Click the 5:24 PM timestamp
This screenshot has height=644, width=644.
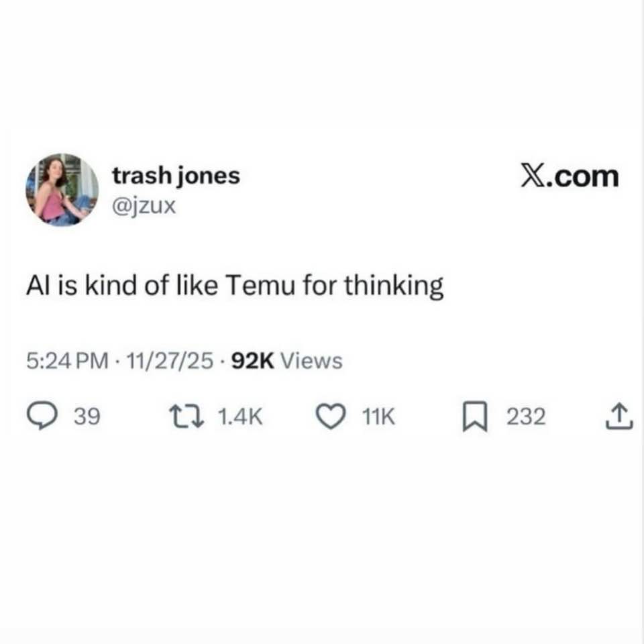point(68,361)
